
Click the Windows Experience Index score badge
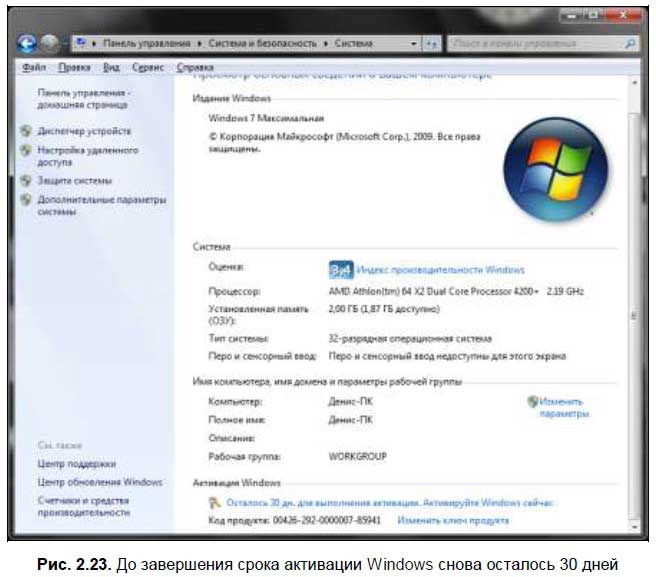[341, 270]
